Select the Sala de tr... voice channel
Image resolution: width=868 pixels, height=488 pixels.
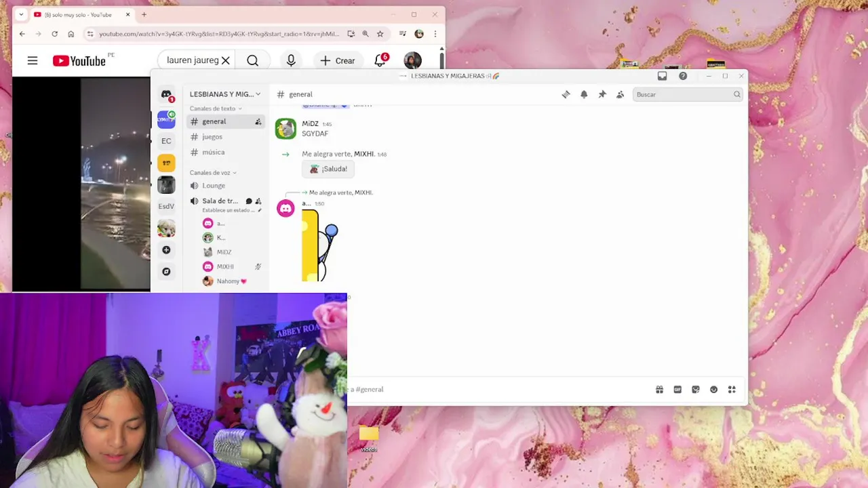pyautogui.click(x=220, y=201)
